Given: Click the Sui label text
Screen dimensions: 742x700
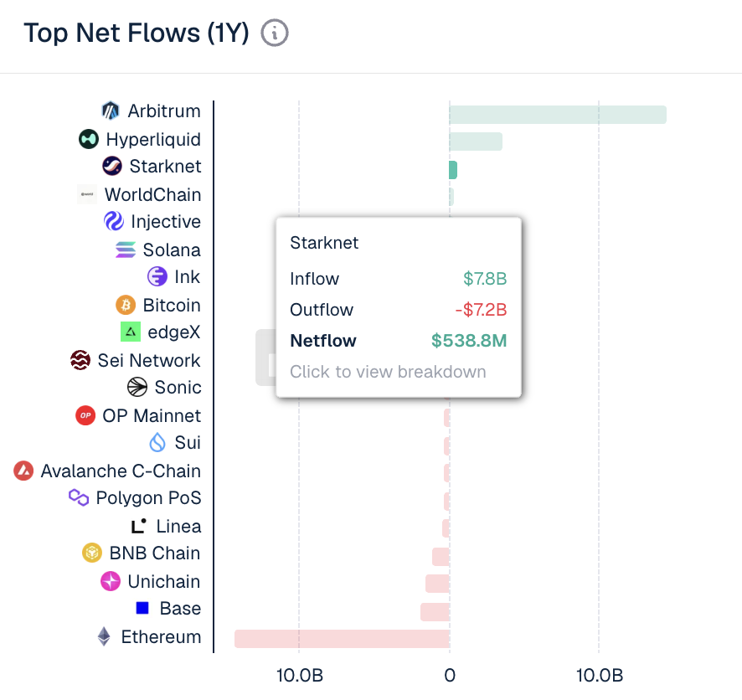Looking at the screenshot, I should (188, 443).
